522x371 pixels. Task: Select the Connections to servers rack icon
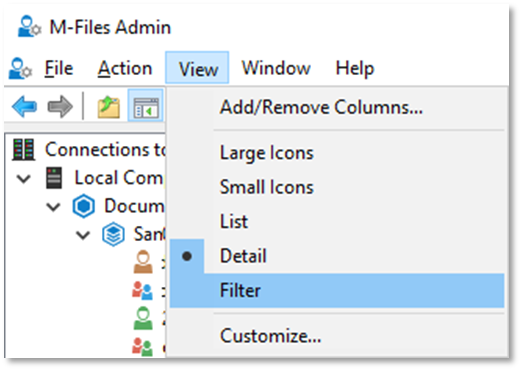click(x=23, y=150)
